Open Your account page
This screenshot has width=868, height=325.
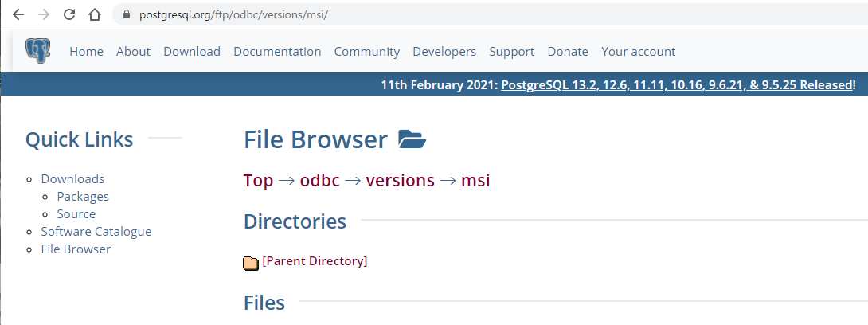638,51
